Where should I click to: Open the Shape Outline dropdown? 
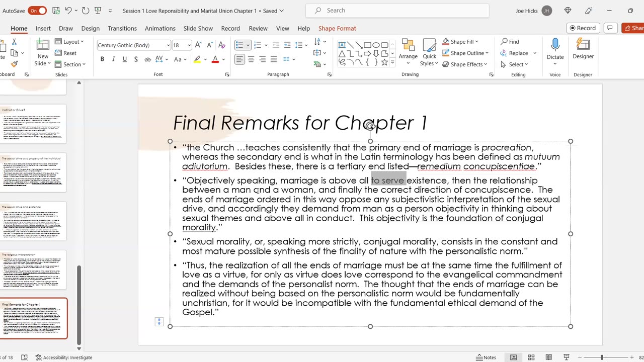pos(465,53)
